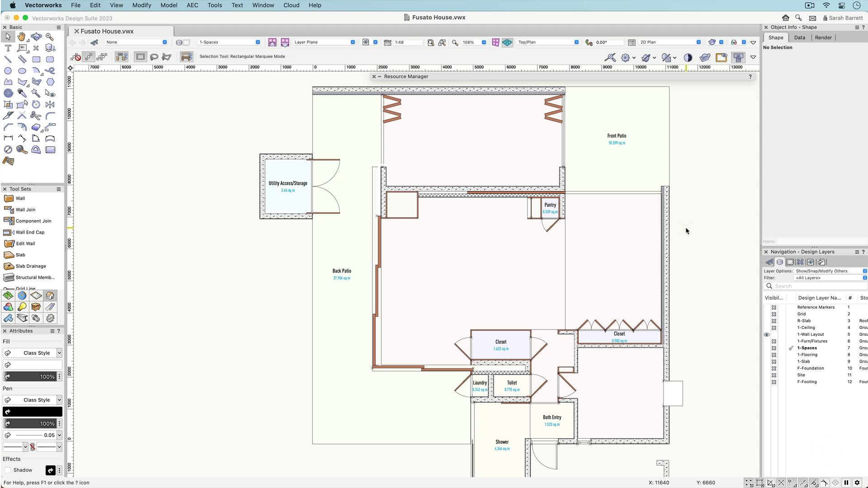The height and width of the screenshot is (488, 868).
Task: Toggle visibility of Site layer
Action: pyautogui.click(x=774, y=375)
